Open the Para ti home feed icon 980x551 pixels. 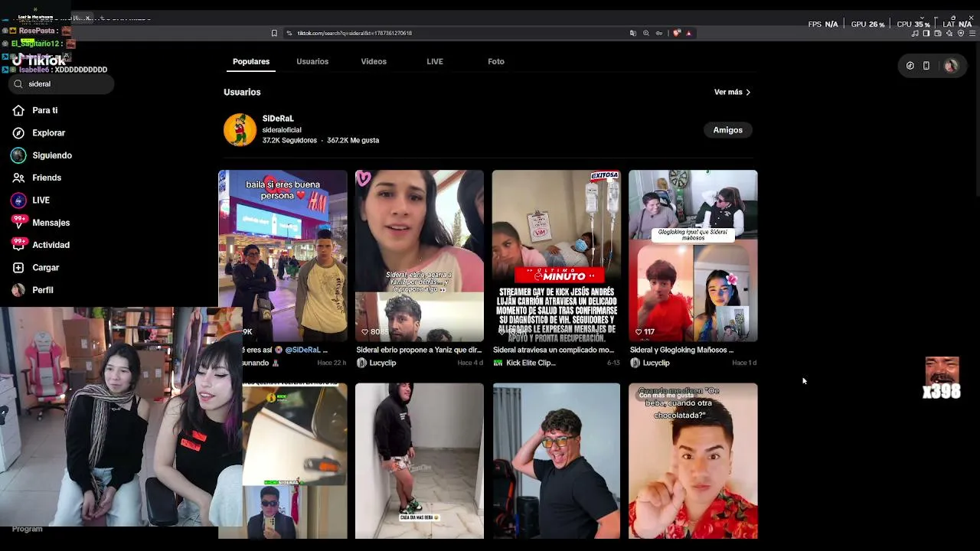[x=18, y=110]
